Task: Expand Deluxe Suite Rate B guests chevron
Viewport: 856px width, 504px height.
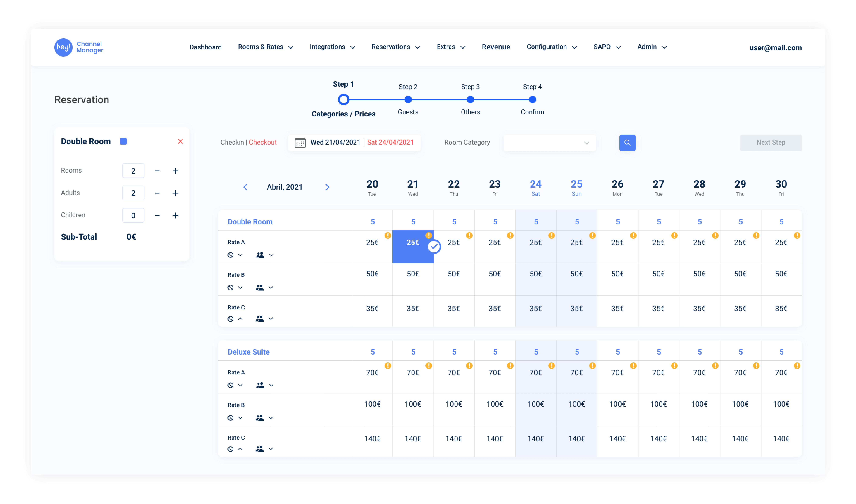Action: (x=271, y=418)
